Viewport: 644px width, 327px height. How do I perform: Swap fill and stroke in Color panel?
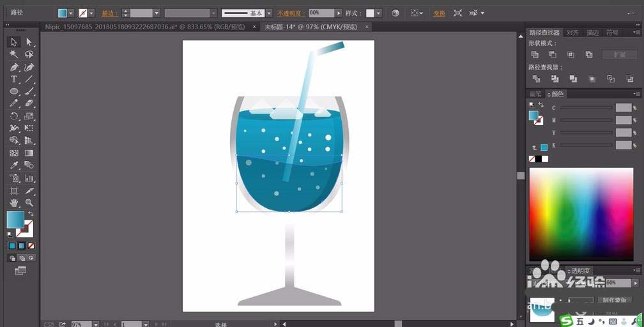pos(541,105)
